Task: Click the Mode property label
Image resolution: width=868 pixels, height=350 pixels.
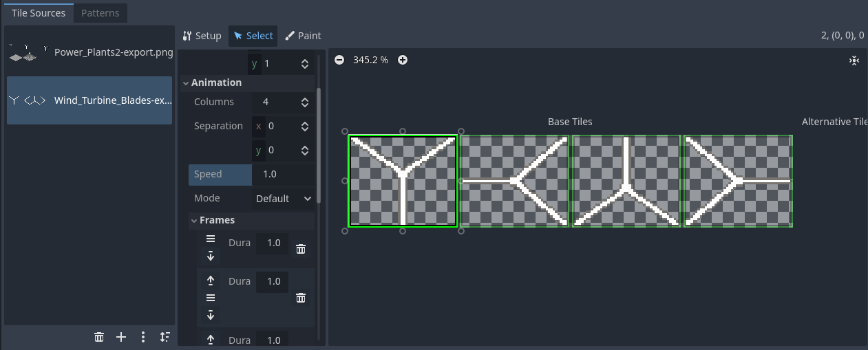Action: pos(207,198)
